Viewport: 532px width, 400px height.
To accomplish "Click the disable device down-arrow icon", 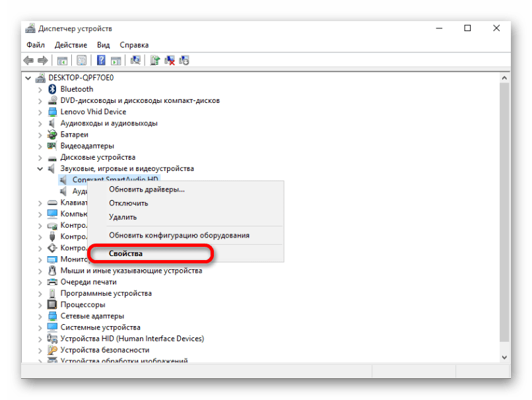I will pyautogui.click(x=184, y=61).
